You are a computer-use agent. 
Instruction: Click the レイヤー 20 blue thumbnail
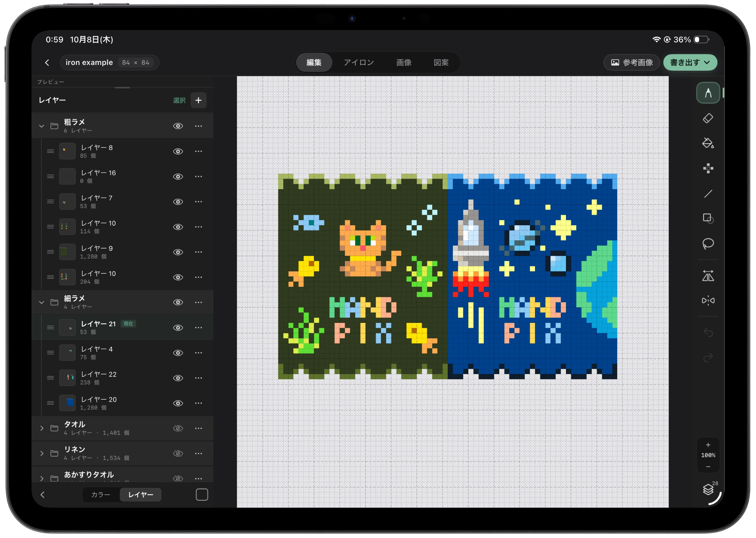tap(67, 403)
